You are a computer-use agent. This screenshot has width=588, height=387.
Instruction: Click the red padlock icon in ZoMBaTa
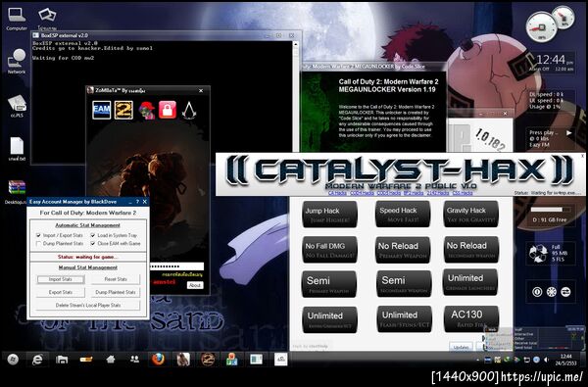[x=168, y=110]
